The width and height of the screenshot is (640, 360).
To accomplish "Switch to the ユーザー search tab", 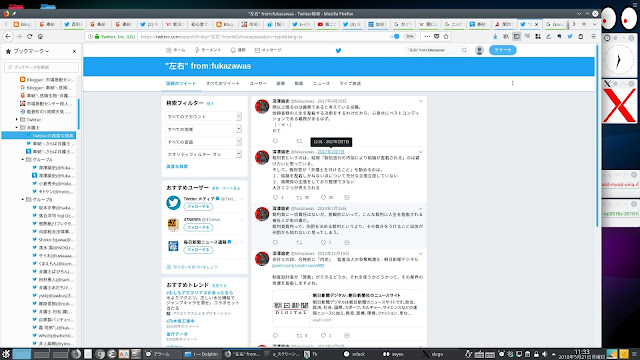I will 258,83.
